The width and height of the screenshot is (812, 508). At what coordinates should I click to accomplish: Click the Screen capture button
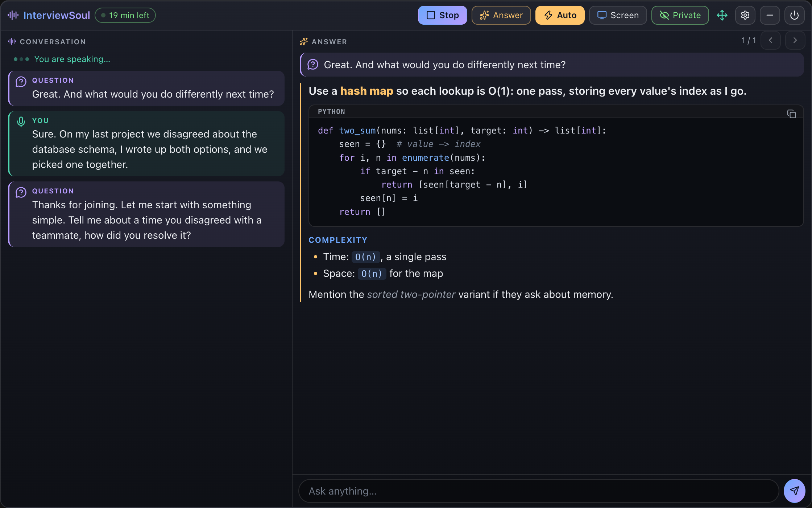point(618,15)
